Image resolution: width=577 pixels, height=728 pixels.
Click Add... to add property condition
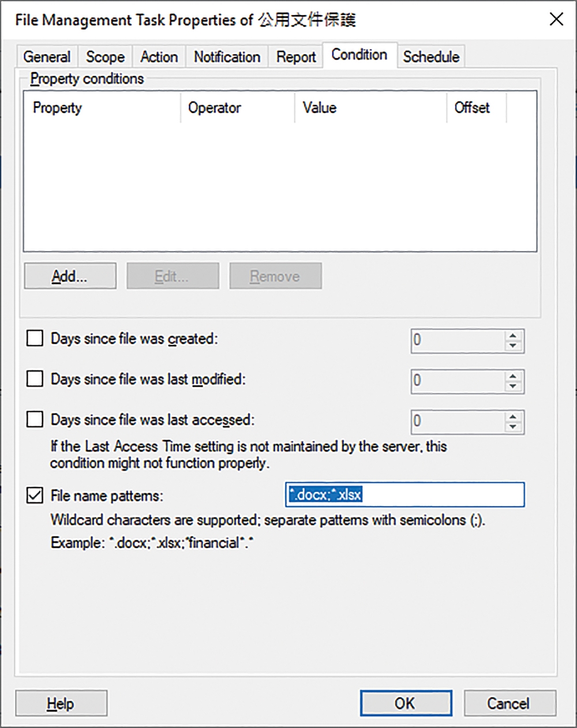(x=70, y=276)
